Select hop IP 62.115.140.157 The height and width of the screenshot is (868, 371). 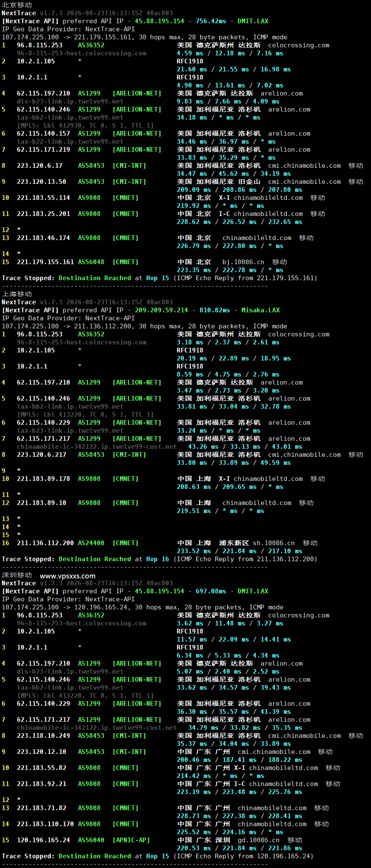(x=44, y=134)
